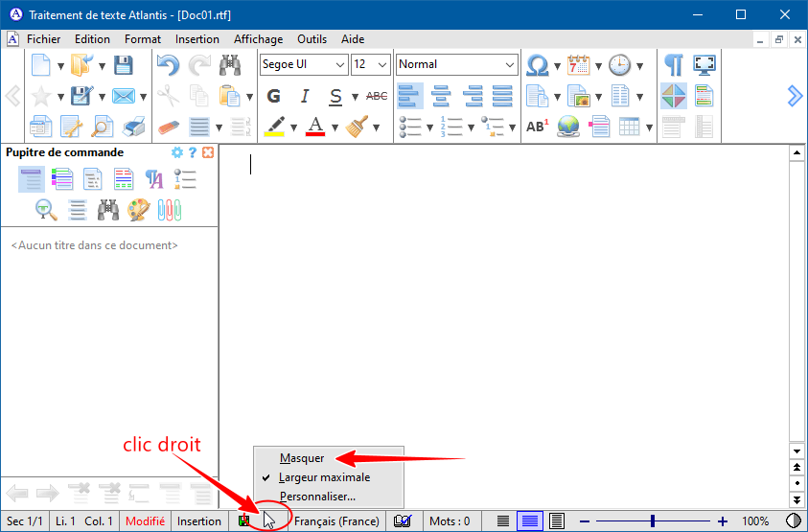Toggle left alignment highlighted button
This screenshot has height=532, width=808.
pos(410,96)
